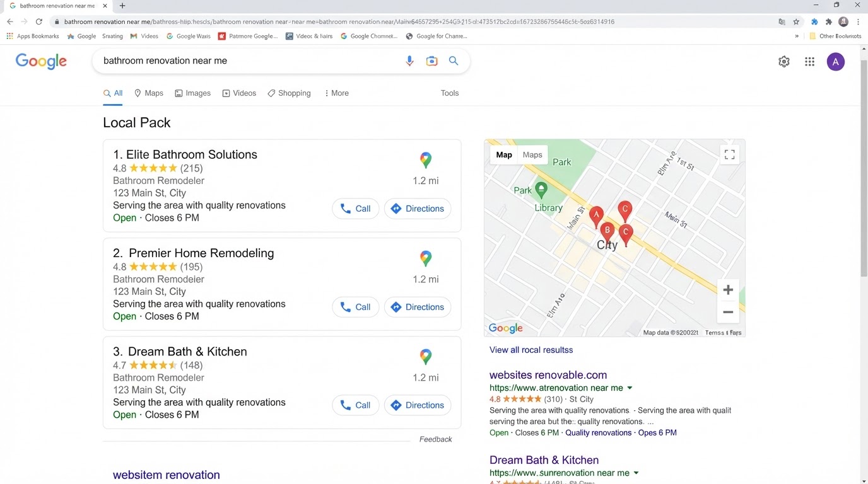The image size is (868, 484).
Task: Open the Chrome three-dot menu
Action: (x=858, y=21)
